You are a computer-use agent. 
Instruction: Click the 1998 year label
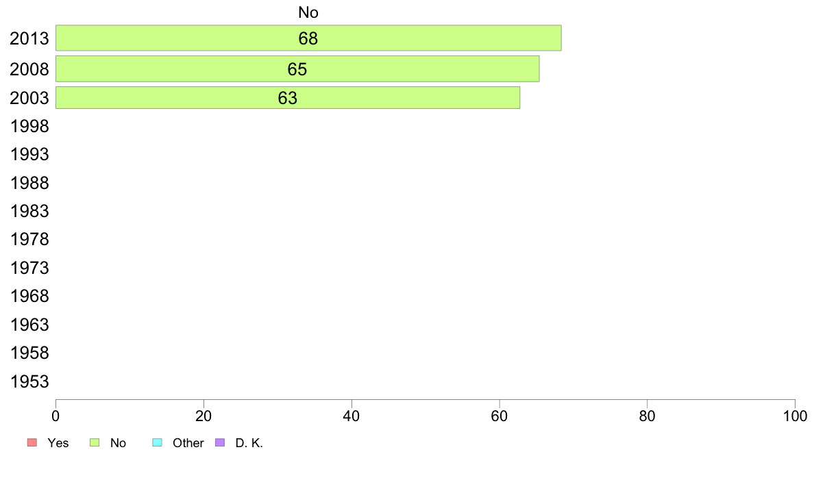pos(29,126)
